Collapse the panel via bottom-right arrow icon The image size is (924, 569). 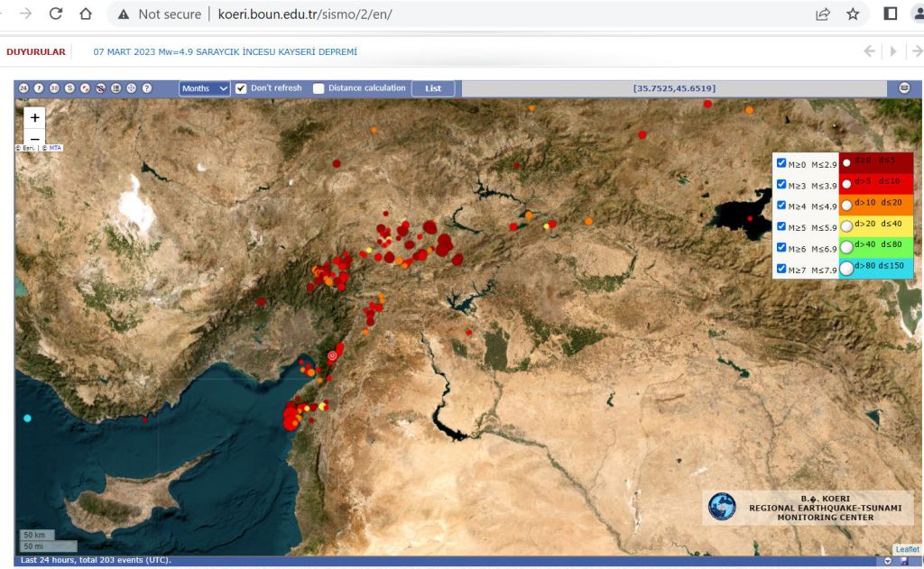pos(887,561)
